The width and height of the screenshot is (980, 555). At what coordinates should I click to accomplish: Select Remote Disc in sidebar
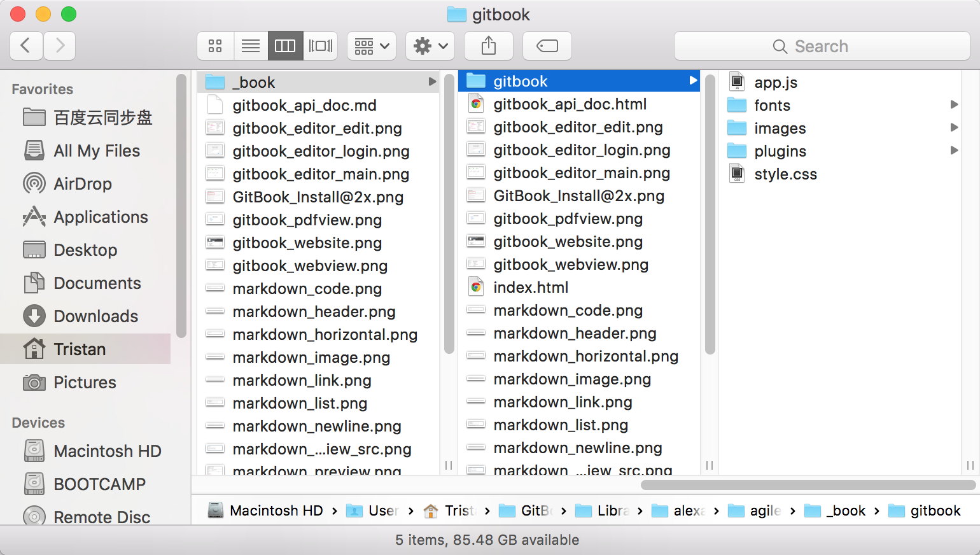click(88, 517)
